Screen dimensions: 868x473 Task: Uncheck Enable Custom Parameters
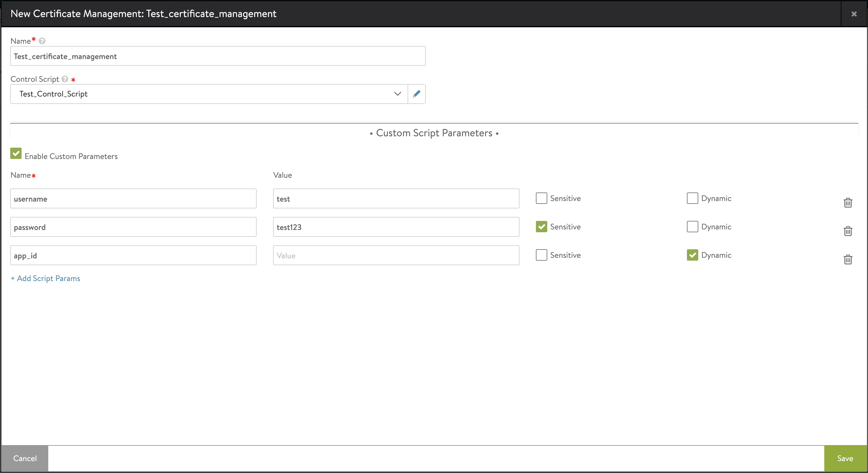(16, 153)
